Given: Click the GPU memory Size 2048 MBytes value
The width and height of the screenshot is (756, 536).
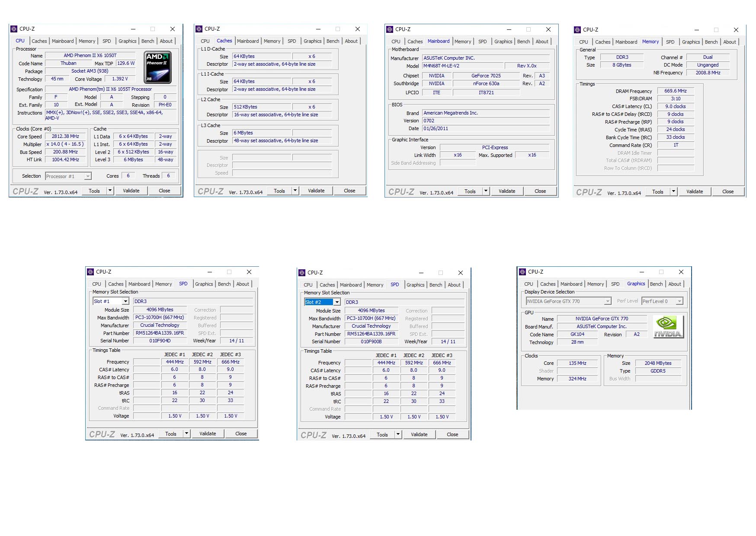Looking at the screenshot, I should pyautogui.click(x=658, y=363).
